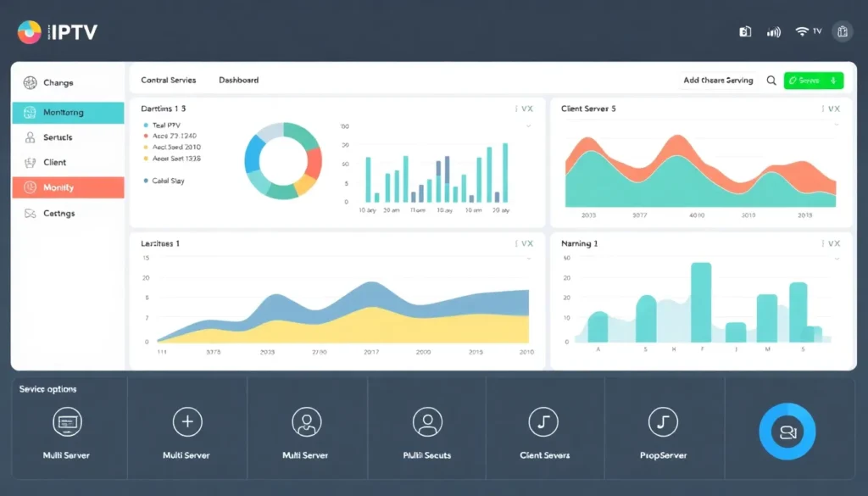This screenshot has width=868, height=496.
Task: Select the monitor icon in Service options
Action: pyautogui.click(x=66, y=421)
